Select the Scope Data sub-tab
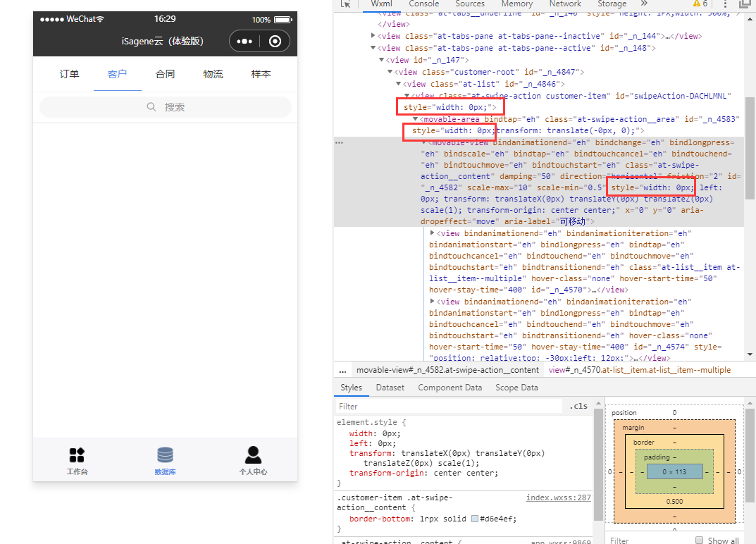Viewport: 756px width, 544px height. tap(516, 388)
